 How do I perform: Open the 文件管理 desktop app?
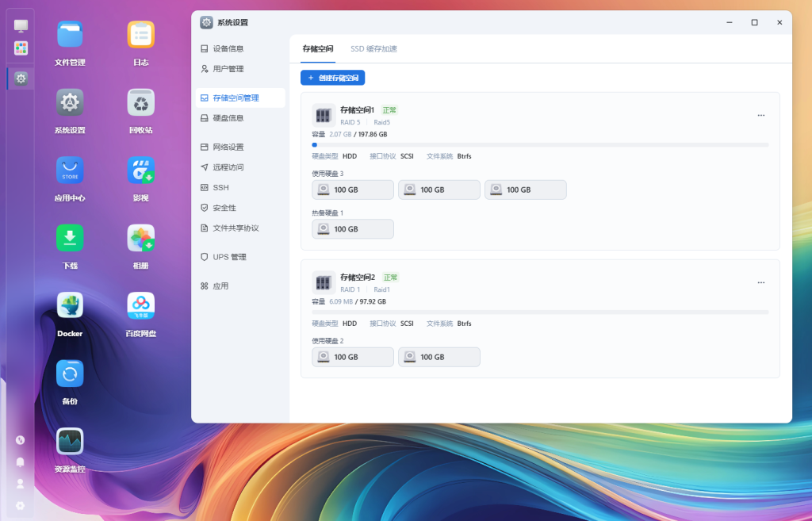click(70, 35)
